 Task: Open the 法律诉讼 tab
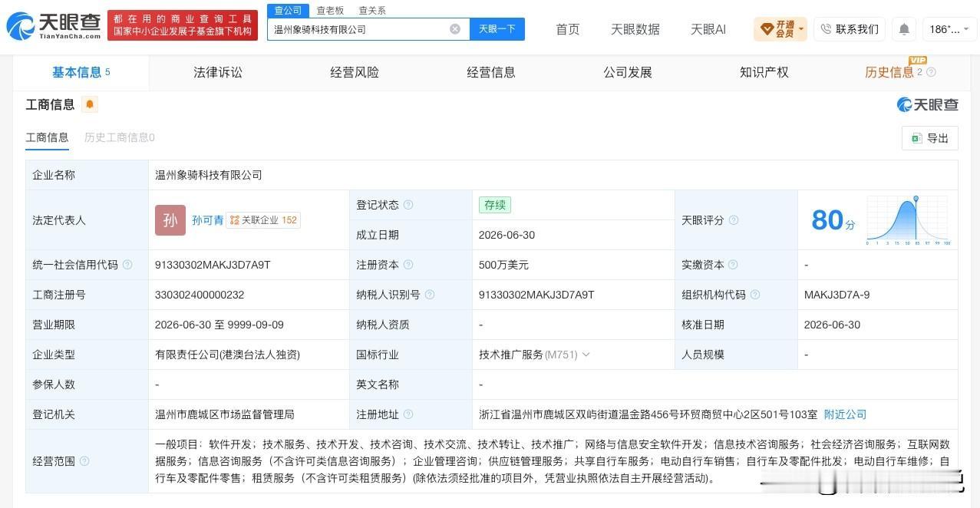tap(218, 72)
